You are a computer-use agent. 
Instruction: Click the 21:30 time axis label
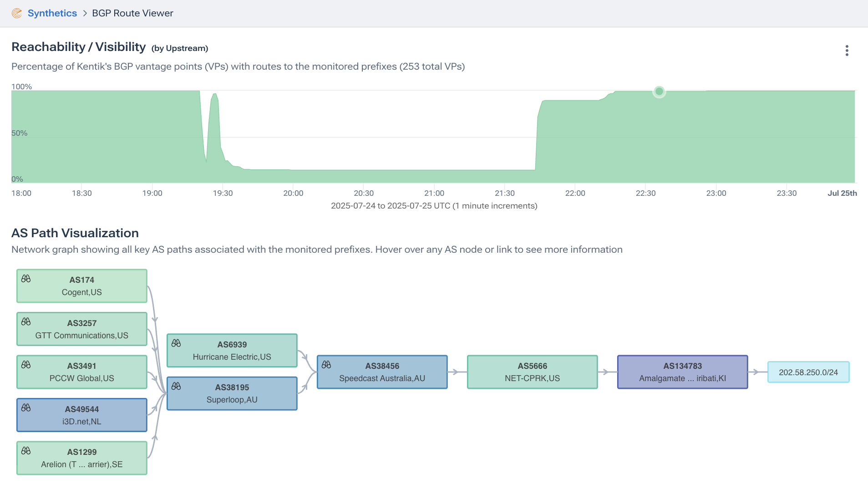click(x=505, y=193)
